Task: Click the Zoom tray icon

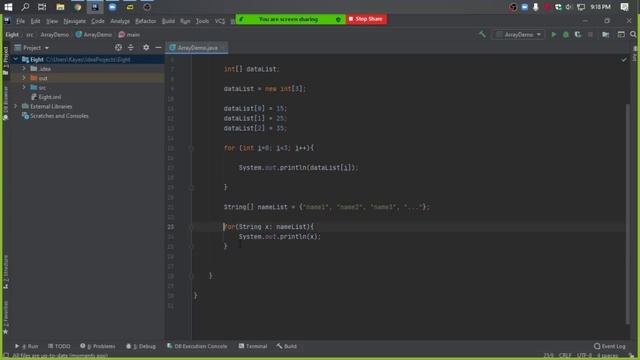Action: click(524, 7)
